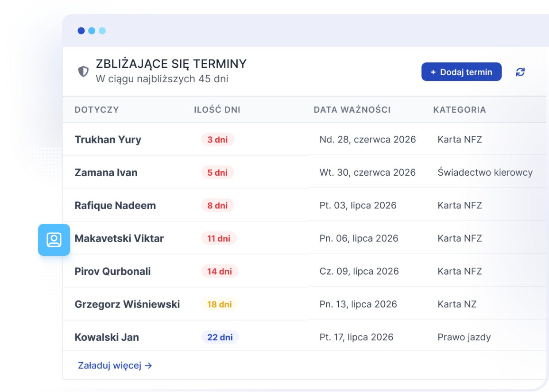Open the Kowalski Jan entry
This screenshot has height=392, width=549.
304,337
